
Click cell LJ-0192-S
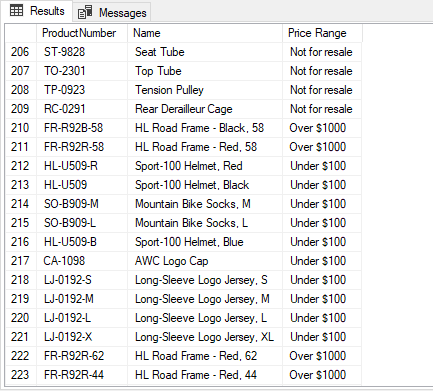pyautogui.click(x=82, y=280)
